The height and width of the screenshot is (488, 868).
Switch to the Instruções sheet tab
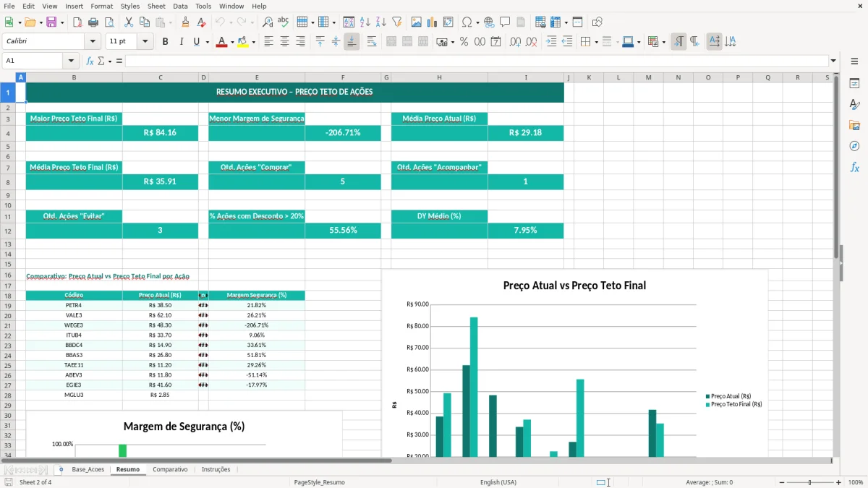(216, 469)
